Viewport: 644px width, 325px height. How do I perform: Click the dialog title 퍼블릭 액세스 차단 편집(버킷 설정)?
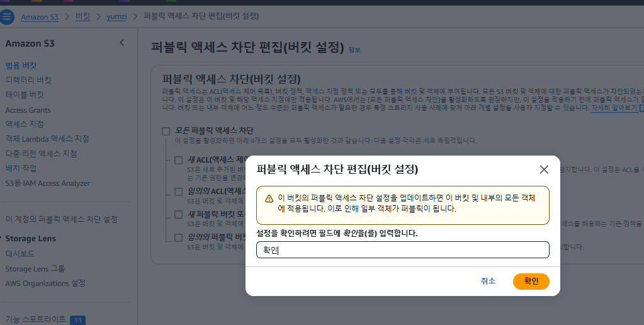tap(337, 169)
